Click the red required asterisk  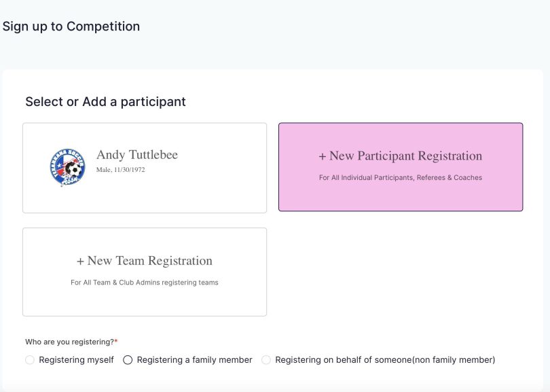[x=116, y=341]
